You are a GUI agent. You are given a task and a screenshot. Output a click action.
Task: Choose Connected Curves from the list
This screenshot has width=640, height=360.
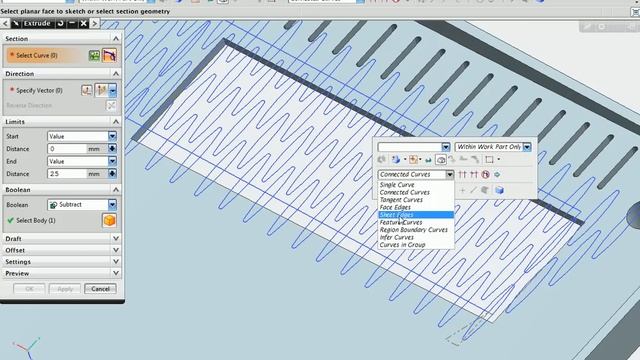click(x=404, y=192)
